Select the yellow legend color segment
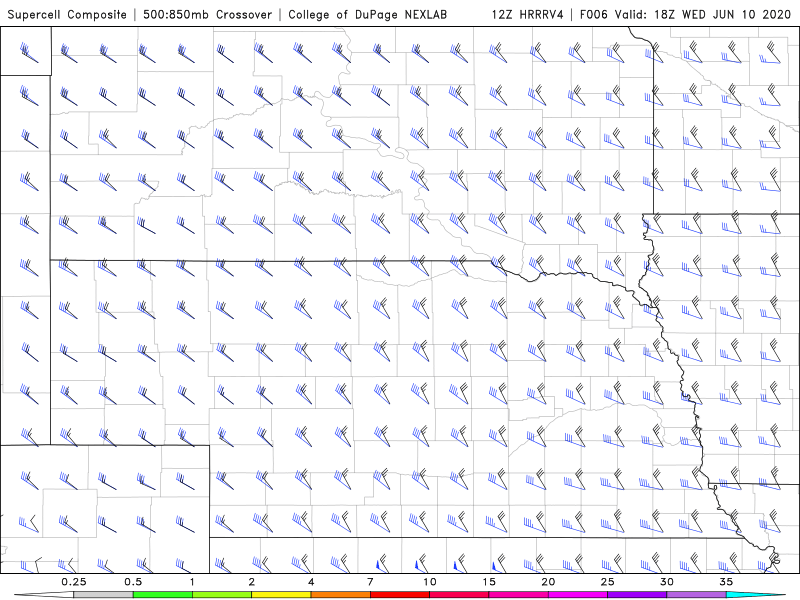 pyautogui.click(x=281, y=595)
